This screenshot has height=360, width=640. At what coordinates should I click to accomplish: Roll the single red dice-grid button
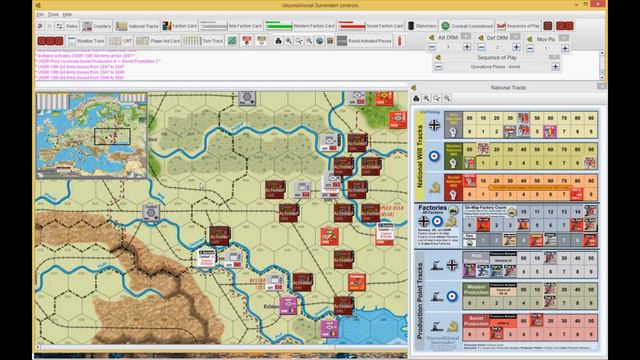click(548, 26)
